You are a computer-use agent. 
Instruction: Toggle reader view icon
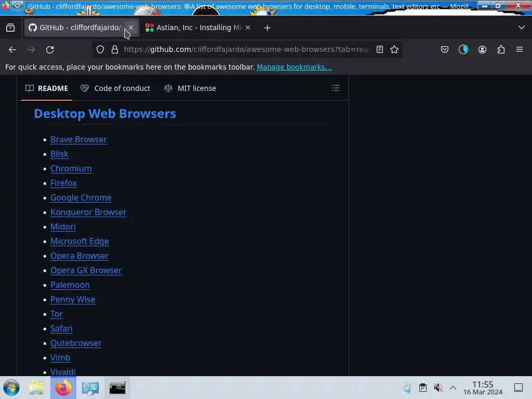coord(380,49)
